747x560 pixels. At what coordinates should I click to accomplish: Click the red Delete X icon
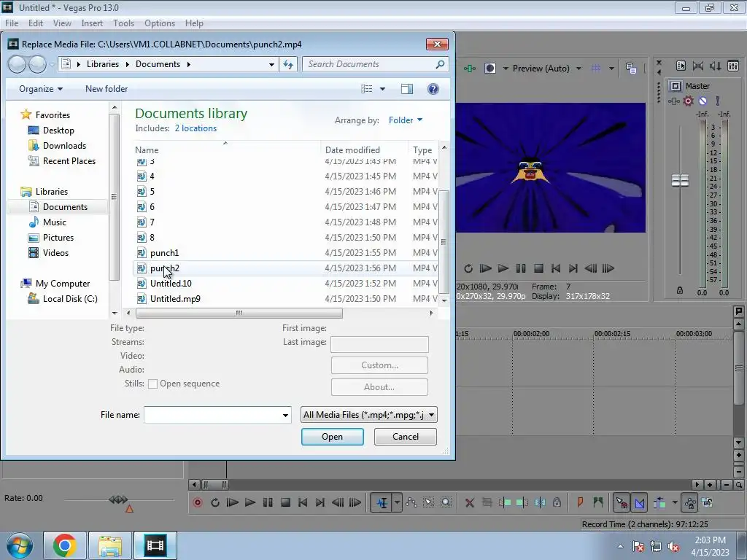pyautogui.click(x=470, y=502)
